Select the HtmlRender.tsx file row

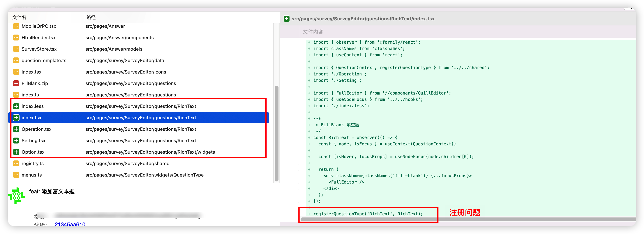click(139, 38)
